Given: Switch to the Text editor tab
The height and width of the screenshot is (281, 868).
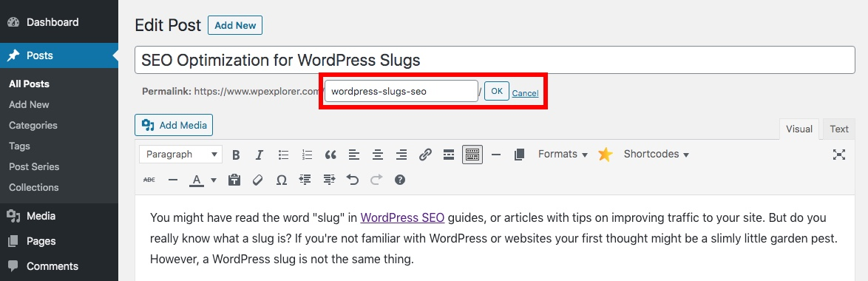Looking at the screenshot, I should (838, 129).
